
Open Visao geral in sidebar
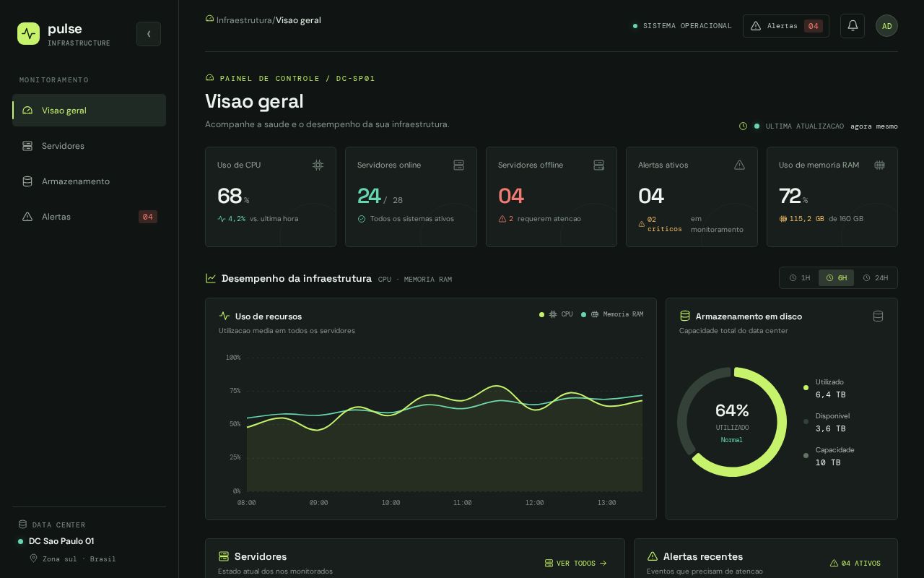point(89,111)
